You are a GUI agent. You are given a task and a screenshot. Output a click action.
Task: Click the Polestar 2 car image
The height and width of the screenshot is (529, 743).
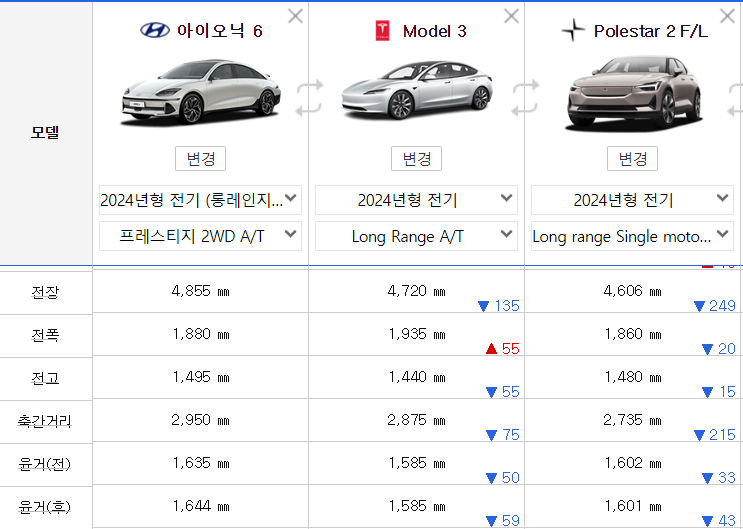pos(633,94)
